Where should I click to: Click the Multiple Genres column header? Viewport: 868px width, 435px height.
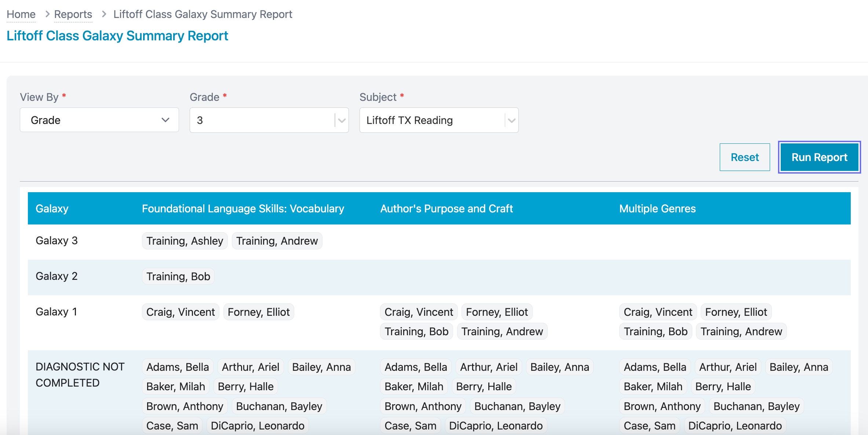click(x=657, y=209)
